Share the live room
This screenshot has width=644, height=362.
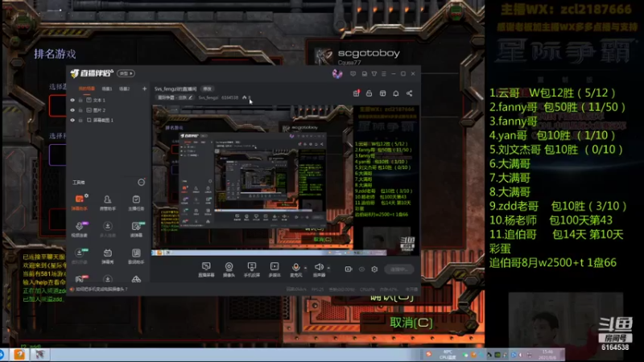click(x=409, y=93)
